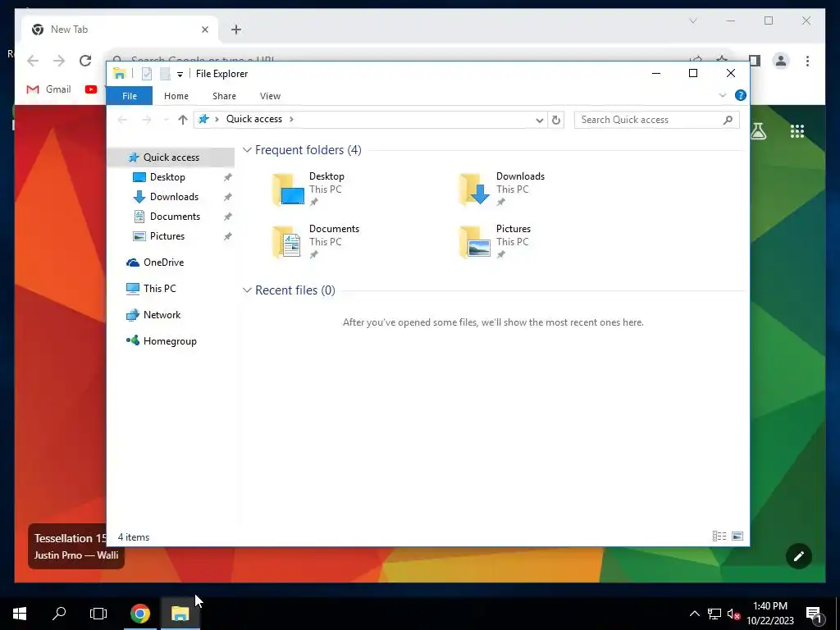Image resolution: width=840 pixels, height=630 pixels.
Task: Select the Downloads folder icon in Frequent folders
Action: click(475, 189)
